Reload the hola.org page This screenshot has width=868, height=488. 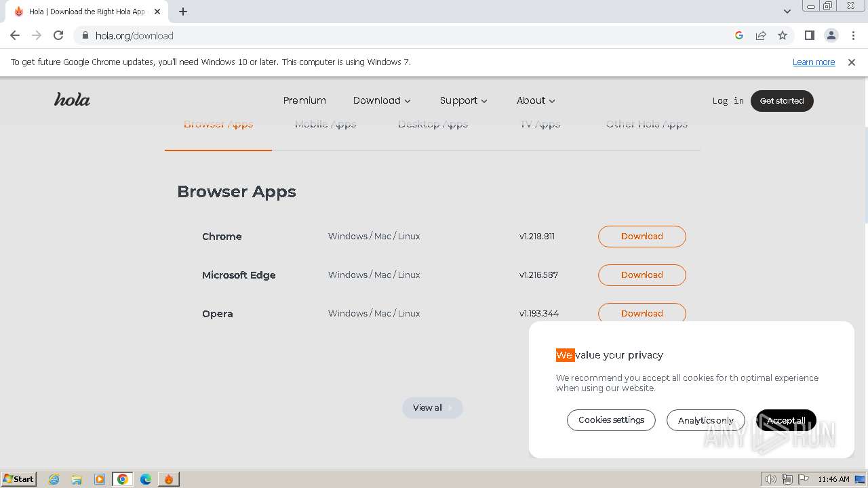(x=58, y=35)
